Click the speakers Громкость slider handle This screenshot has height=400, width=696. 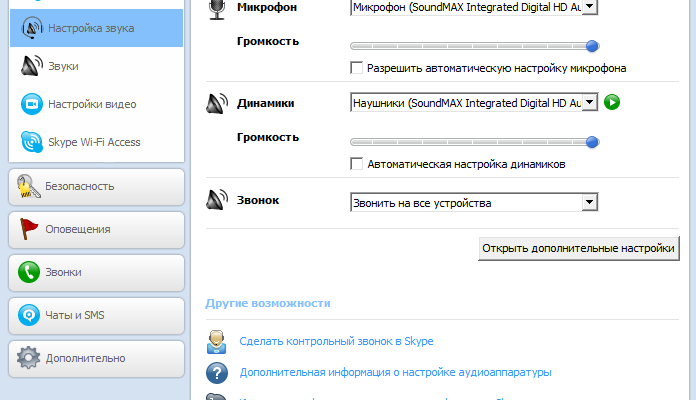click(592, 142)
